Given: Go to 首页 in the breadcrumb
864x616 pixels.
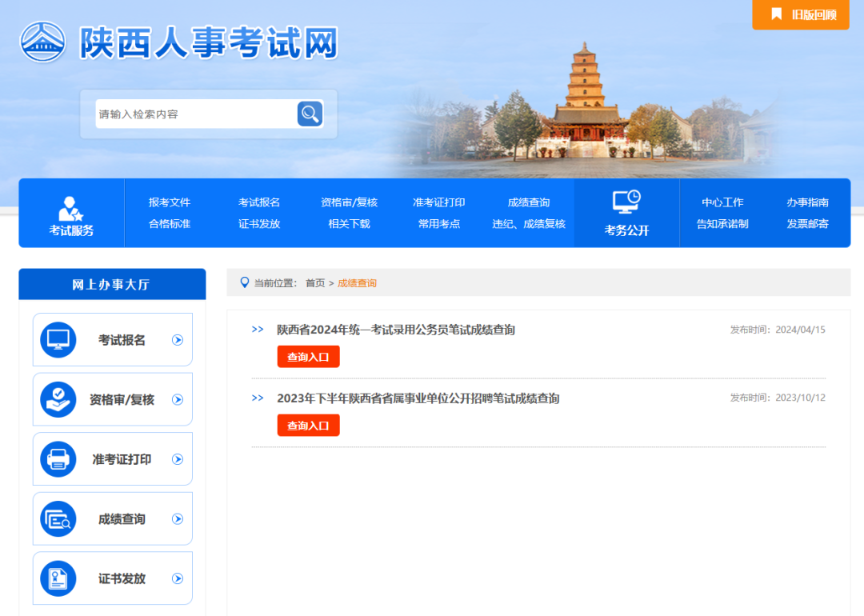Looking at the screenshot, I should pos(315,283).
